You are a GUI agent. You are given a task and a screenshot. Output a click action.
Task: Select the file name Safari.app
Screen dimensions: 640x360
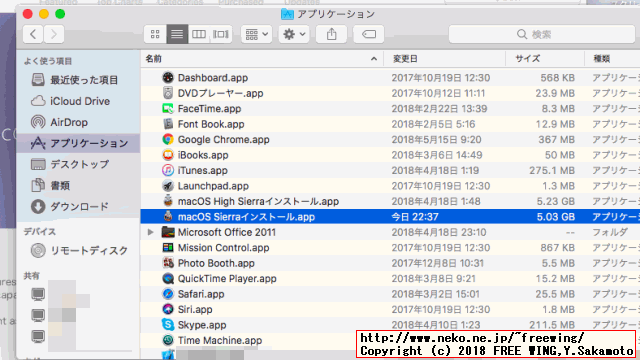(x=201, y=294)
